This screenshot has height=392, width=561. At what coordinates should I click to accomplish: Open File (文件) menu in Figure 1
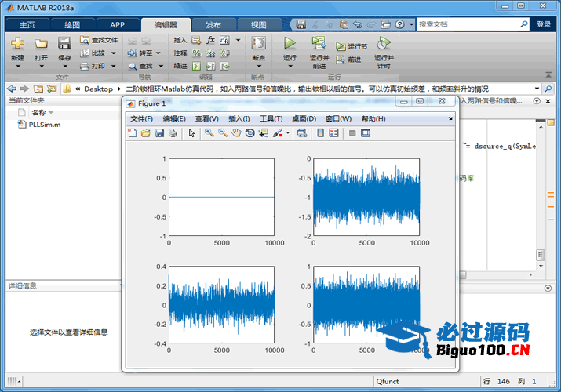click(x=142, y=118)
